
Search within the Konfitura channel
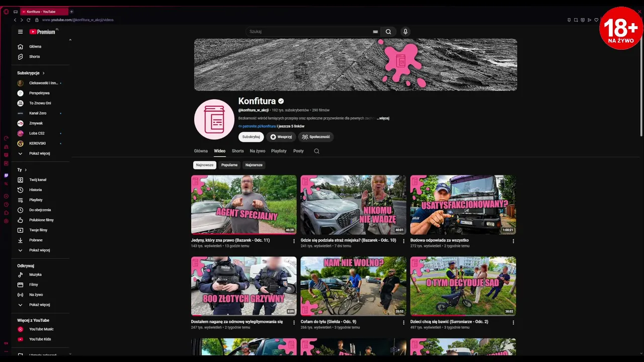[x=316, y=151]
